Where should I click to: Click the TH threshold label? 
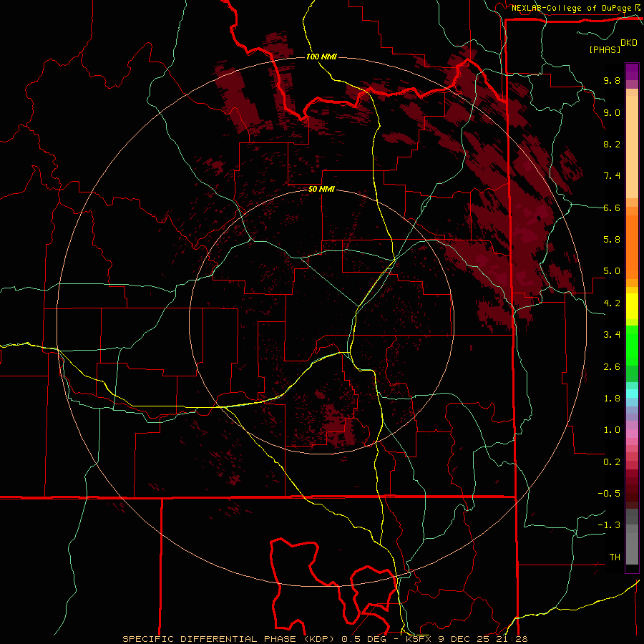615,557
